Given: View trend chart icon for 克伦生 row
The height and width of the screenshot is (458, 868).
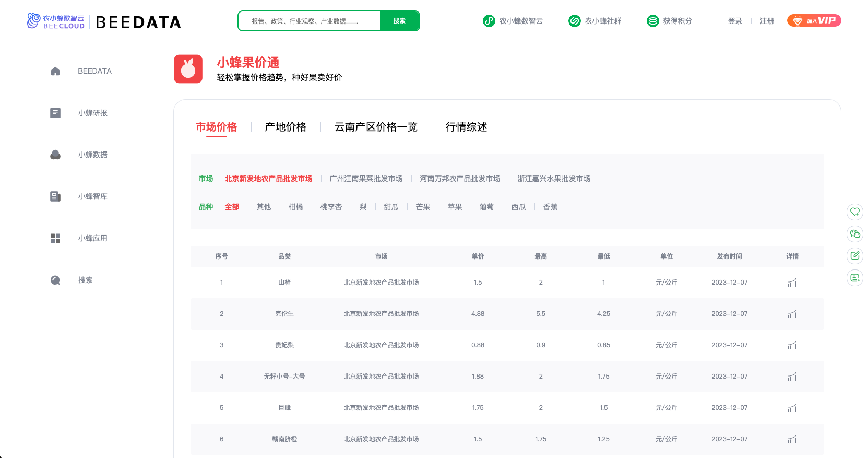Looking at the screenshot, I should [x=792, y=314].
